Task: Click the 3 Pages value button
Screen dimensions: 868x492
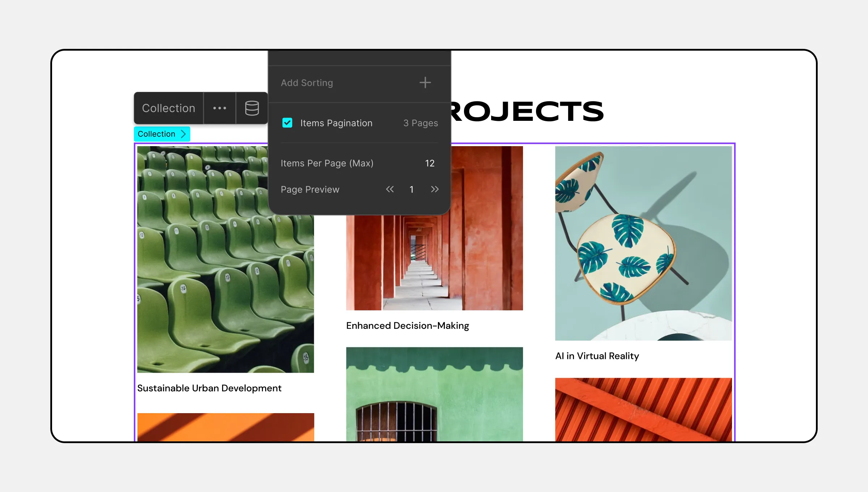Action: coord(421,122)
